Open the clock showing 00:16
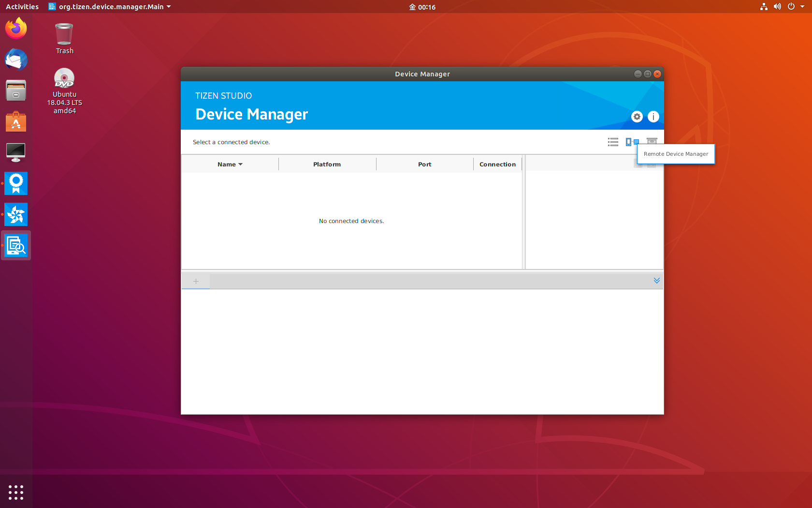Viewport: 812px width, 508px height. [422, 7]
